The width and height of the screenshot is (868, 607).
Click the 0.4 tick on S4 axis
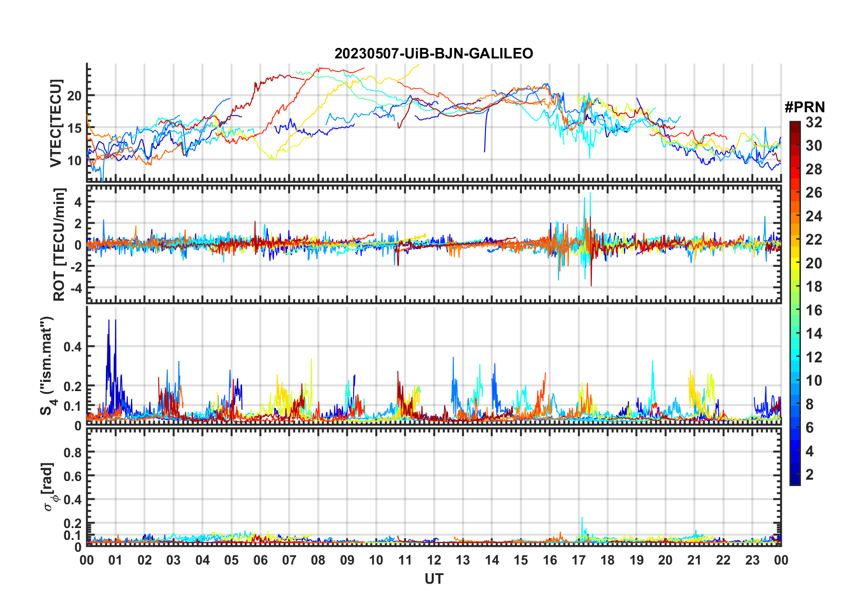click(x=73, y=346)
